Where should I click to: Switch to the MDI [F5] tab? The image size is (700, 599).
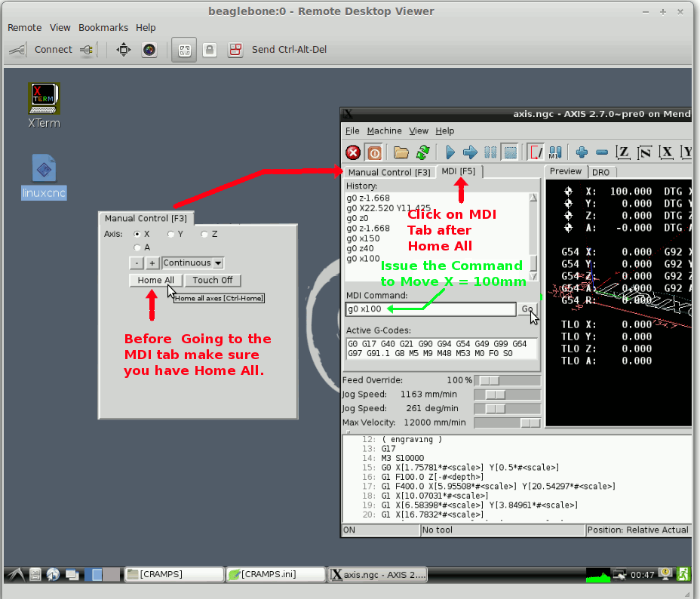(x=459, y=171)
